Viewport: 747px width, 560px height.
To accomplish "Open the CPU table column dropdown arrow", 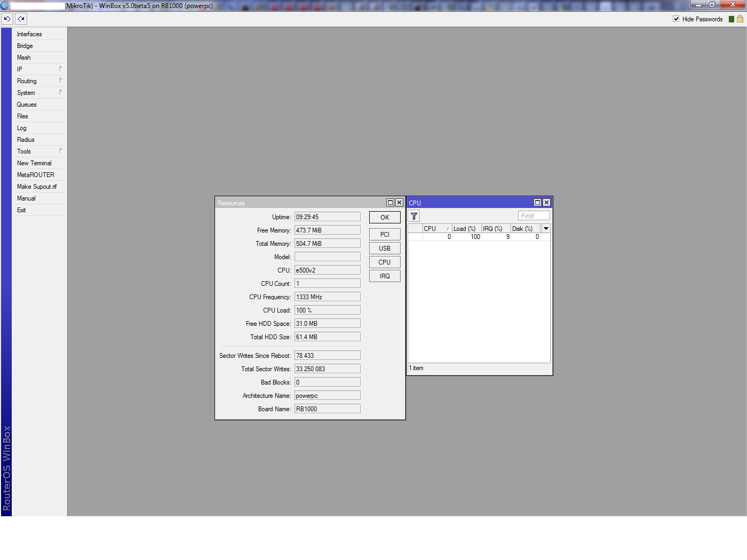I will 546,229.
